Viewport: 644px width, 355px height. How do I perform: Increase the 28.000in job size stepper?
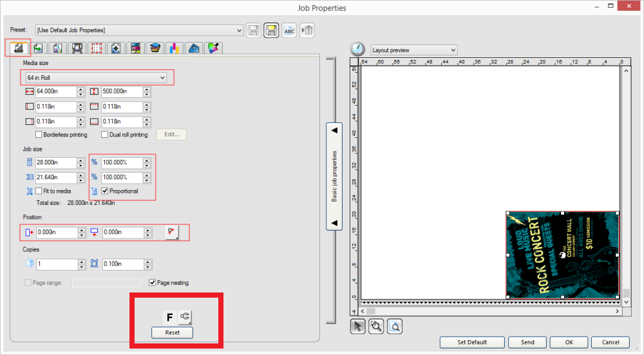point(80,160)
